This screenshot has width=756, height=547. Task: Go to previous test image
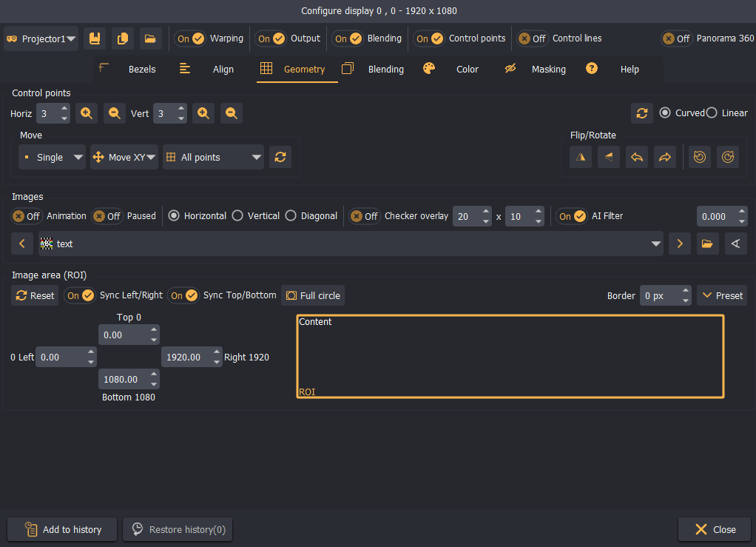coord(22,244)
